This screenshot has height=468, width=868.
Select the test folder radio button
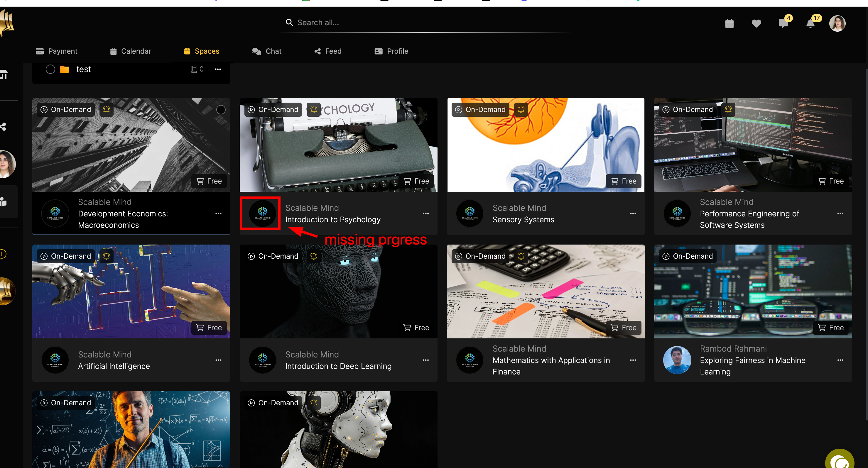click(x=50, y=69)
